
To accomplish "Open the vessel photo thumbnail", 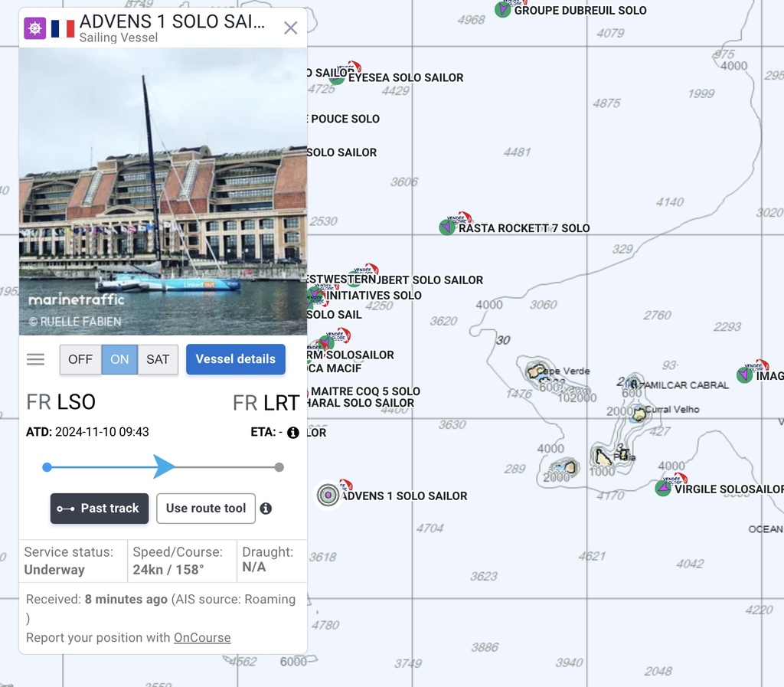I will point(163,191).
